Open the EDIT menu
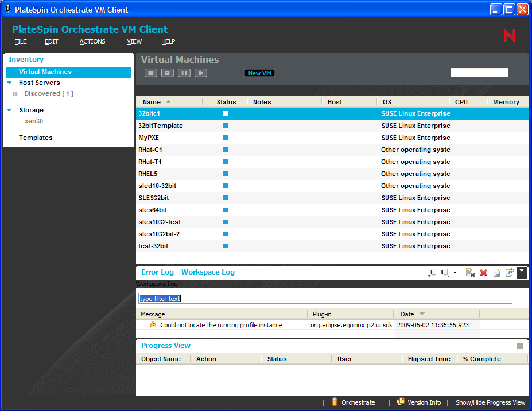Image resolution: width=532 pixels, height=411 pixels. 52,41
